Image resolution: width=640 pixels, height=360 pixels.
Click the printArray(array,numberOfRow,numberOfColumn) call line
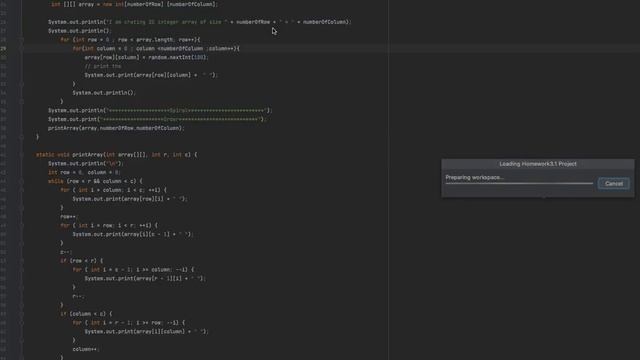(116, 128)
